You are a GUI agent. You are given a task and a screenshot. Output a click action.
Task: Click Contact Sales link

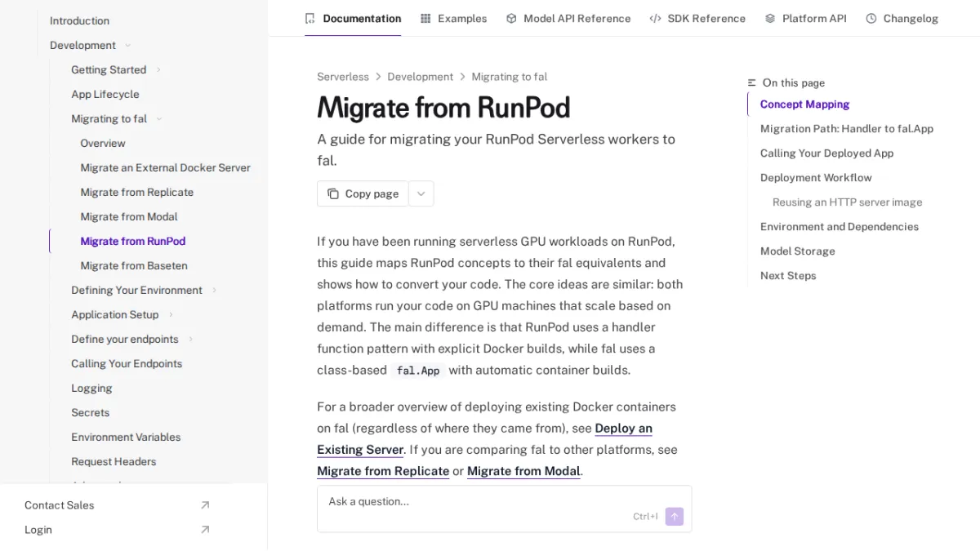(59, 505)
